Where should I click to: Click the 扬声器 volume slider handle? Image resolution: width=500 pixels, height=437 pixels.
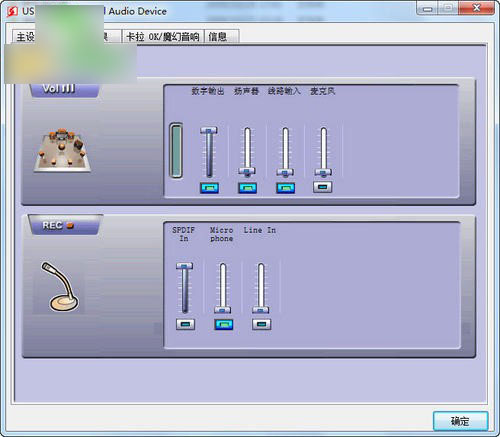point(247,172)
